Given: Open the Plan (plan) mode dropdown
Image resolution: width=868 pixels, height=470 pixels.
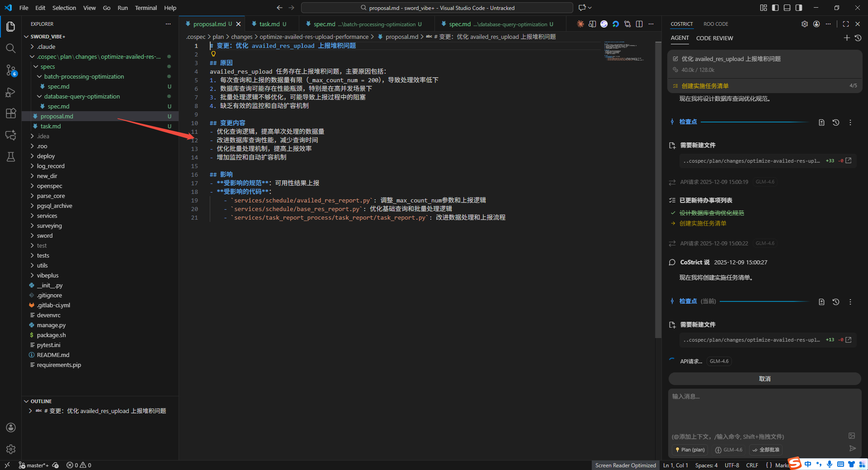Looking at the screenshot, I should pyautogui.click(x=689, y=450).
